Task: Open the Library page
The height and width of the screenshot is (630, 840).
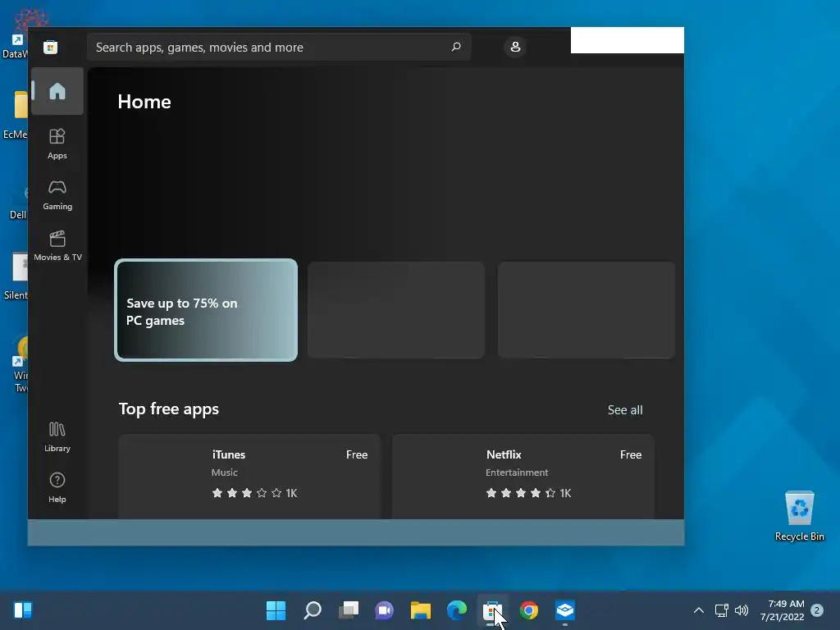Action: coord(57,437)
